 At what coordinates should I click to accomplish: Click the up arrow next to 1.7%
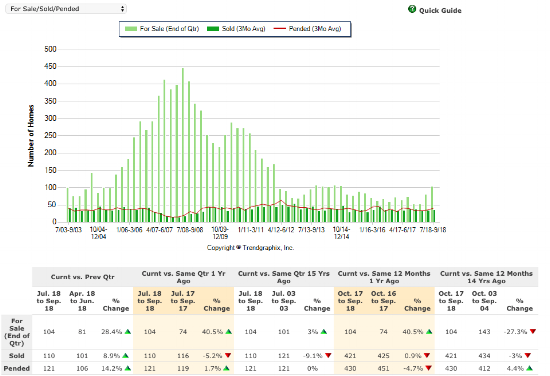(226, 368)
